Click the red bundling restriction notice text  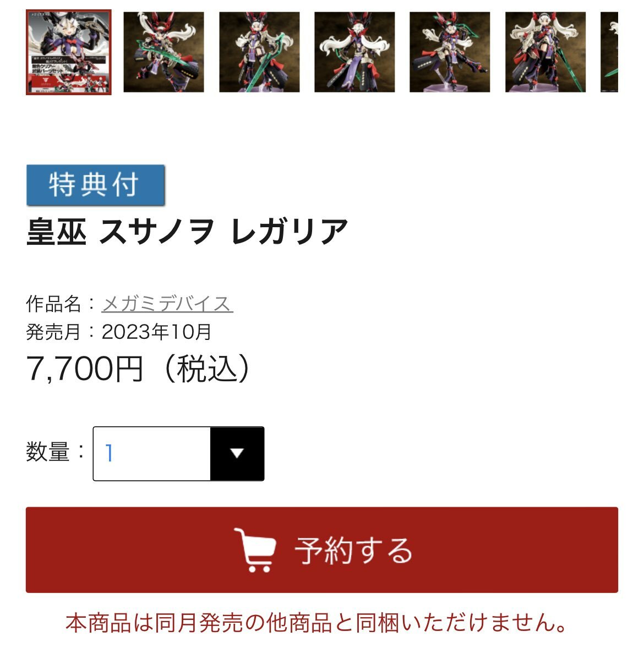(316, 623)
